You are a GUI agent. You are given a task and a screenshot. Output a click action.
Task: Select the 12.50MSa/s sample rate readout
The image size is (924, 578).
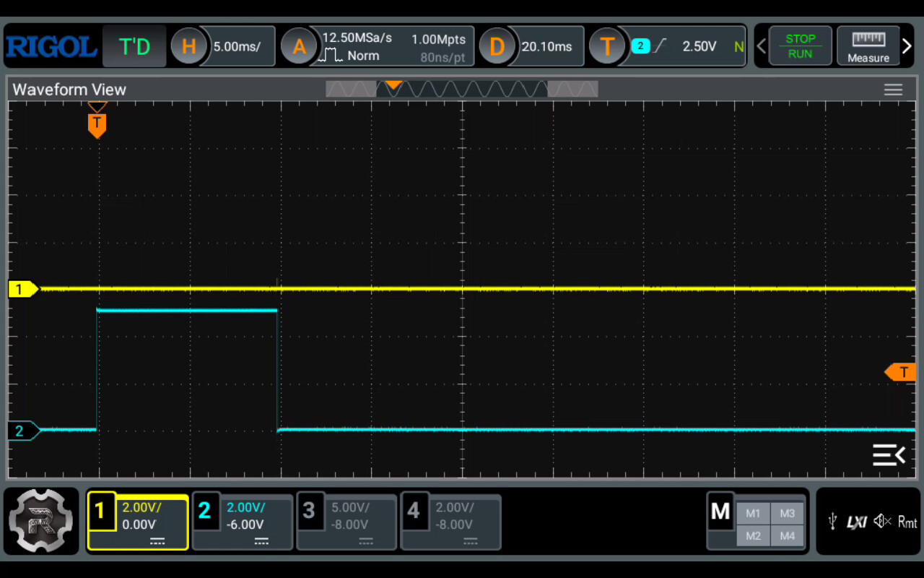point(357,38)
